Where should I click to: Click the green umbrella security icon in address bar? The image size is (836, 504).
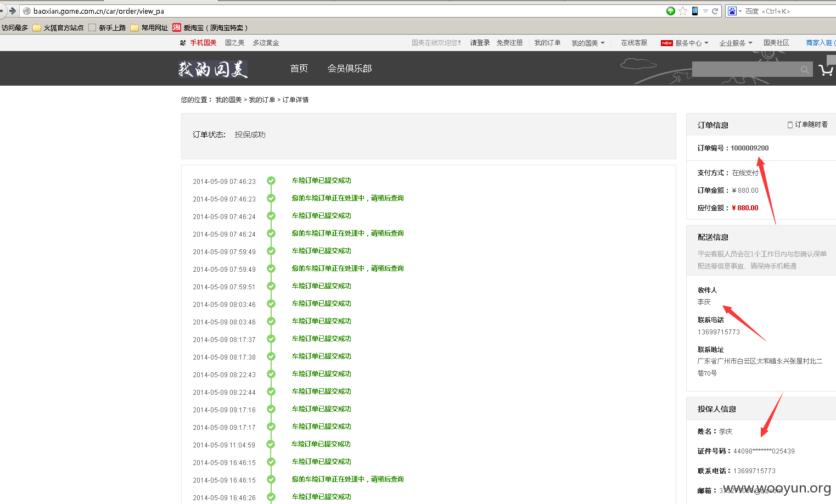pos(671,11)
